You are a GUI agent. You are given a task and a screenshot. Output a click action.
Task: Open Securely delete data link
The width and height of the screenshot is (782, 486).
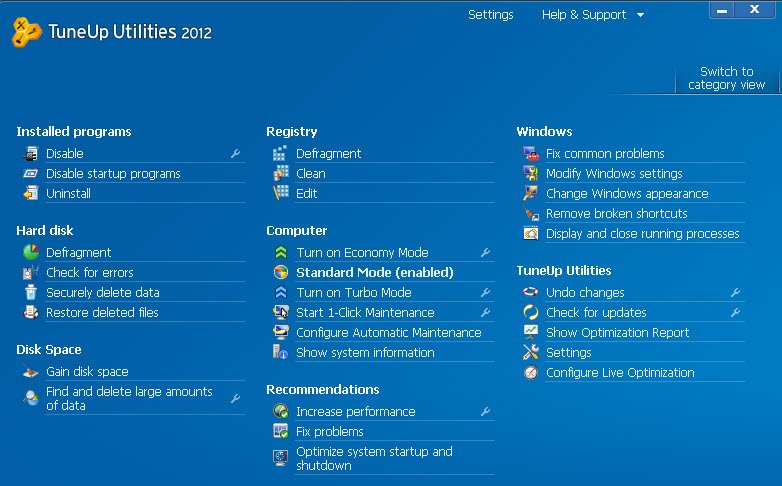coord(103,292)
